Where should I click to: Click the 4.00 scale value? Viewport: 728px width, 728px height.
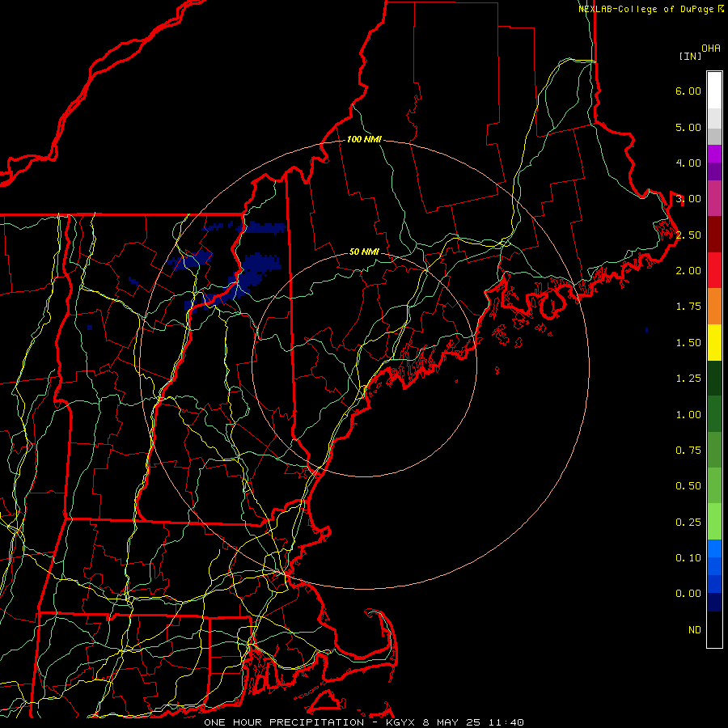[688, 163]
